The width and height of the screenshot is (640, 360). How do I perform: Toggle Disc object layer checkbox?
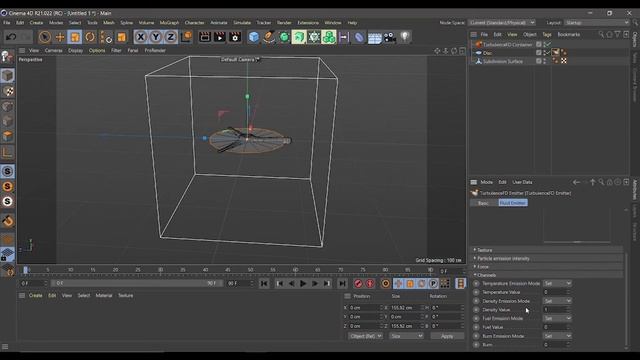point(539,53)
